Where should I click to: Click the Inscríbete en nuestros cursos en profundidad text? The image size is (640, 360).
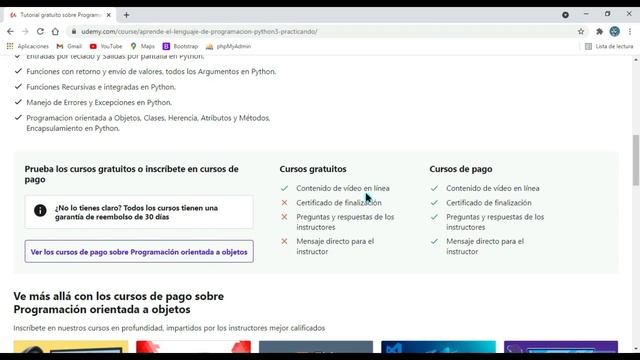tap(169, 328)
